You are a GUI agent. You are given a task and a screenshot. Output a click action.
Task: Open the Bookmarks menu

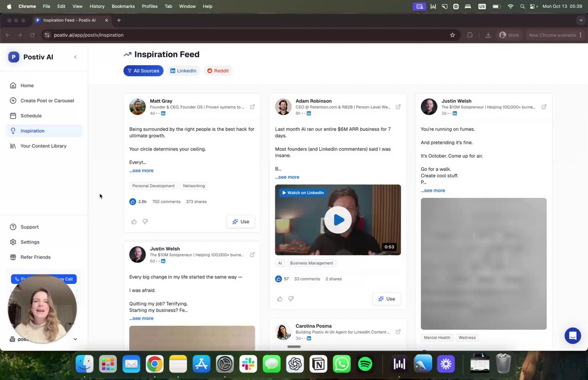123,6
